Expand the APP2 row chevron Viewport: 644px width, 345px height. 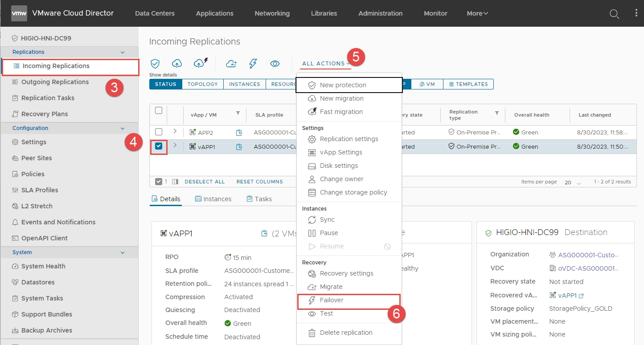click(175, 131)
